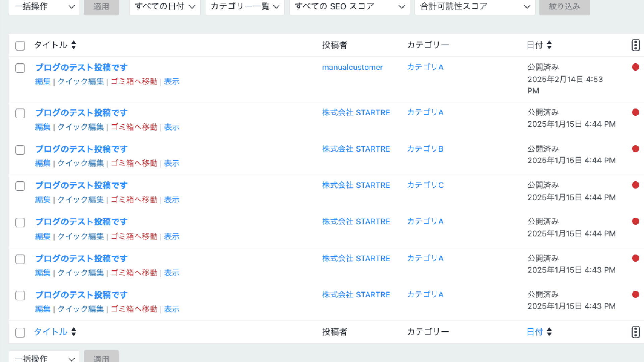644x362 pixels.
Task: Open 合計可読性スコア readability dropdown
Action: (x=474, y=7)
